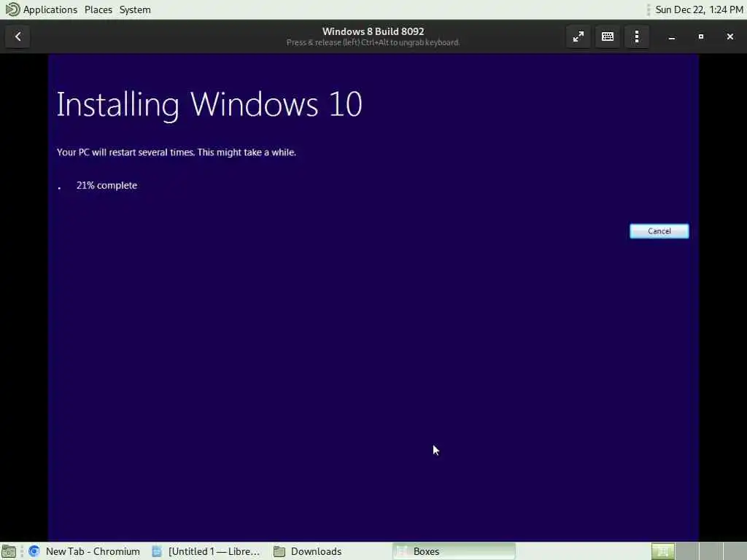Click the 'Windows 8 Build 8092' window title
The width and height of the screenshot is (747, 560).
tap(373, 31)
